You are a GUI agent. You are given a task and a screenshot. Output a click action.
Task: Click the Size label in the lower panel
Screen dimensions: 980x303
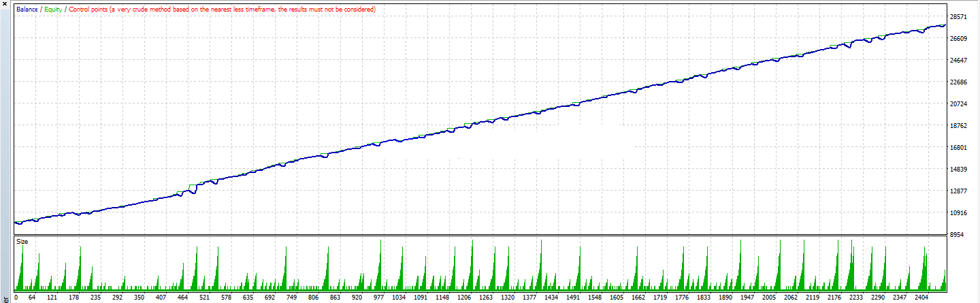22,242
